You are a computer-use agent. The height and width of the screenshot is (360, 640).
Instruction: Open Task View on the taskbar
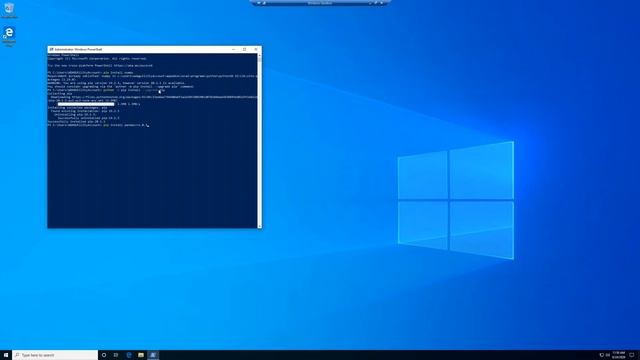click(116, 355)
